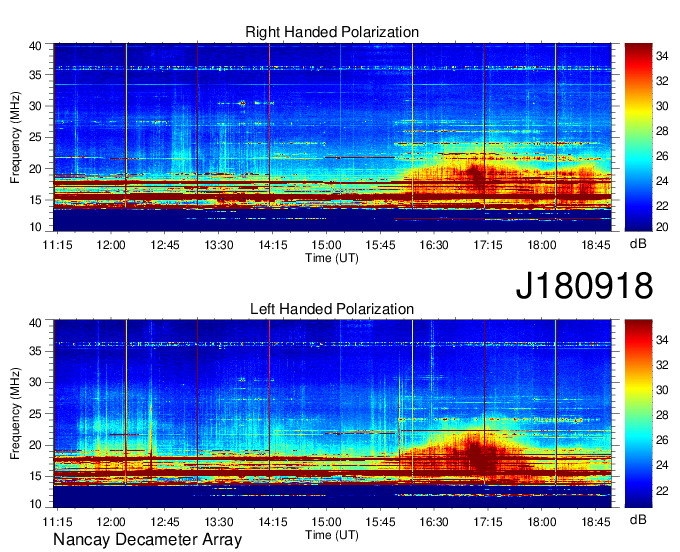The height and width of the screenshot is (552, 680).
Task: Click the '15:00' time tick on Left Handed plot
Action: (x=326, y=522)
